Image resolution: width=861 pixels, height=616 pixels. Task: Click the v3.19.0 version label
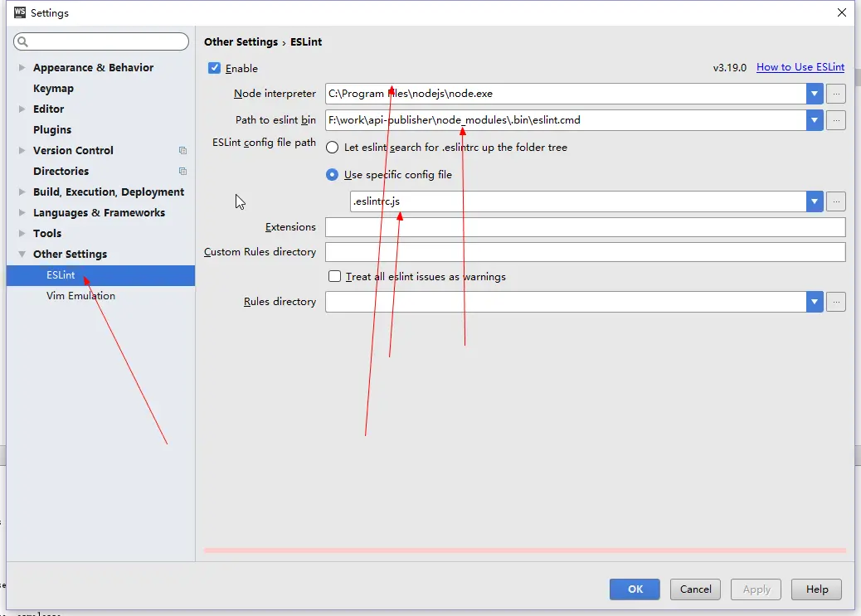click(730, 67)
